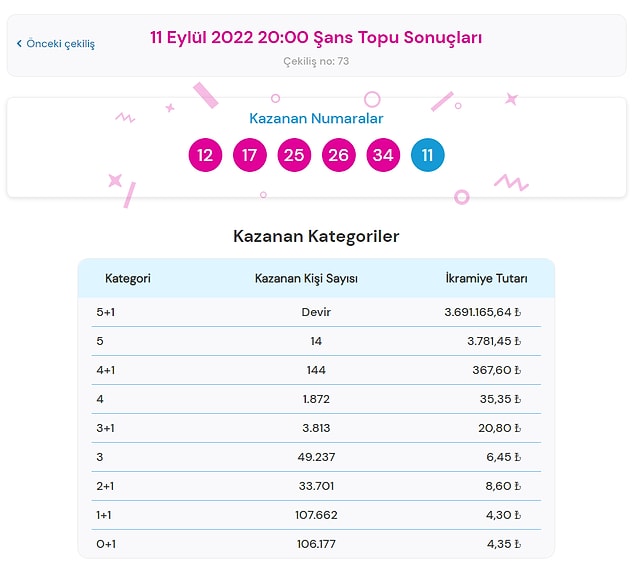The width and height of the screenshot is (635, 587).
Task: Select the blue bonus ball 11
Action: [x=428, y=155]
